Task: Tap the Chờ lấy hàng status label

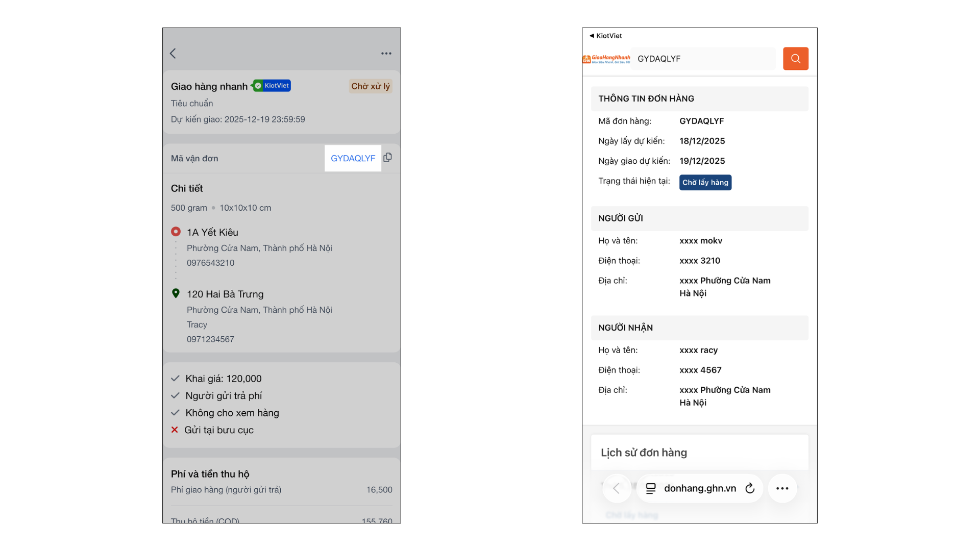Action: [x=705, y=183]
